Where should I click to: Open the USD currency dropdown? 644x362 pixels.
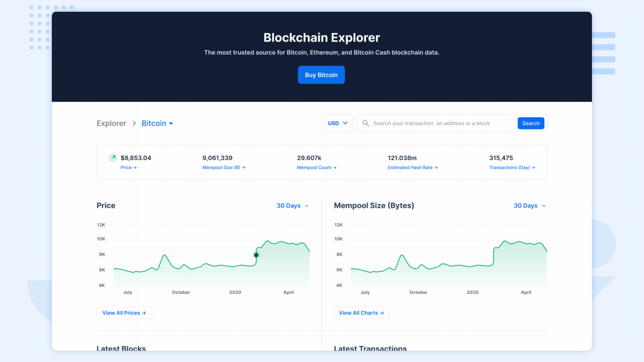click(x=337, y=123)
